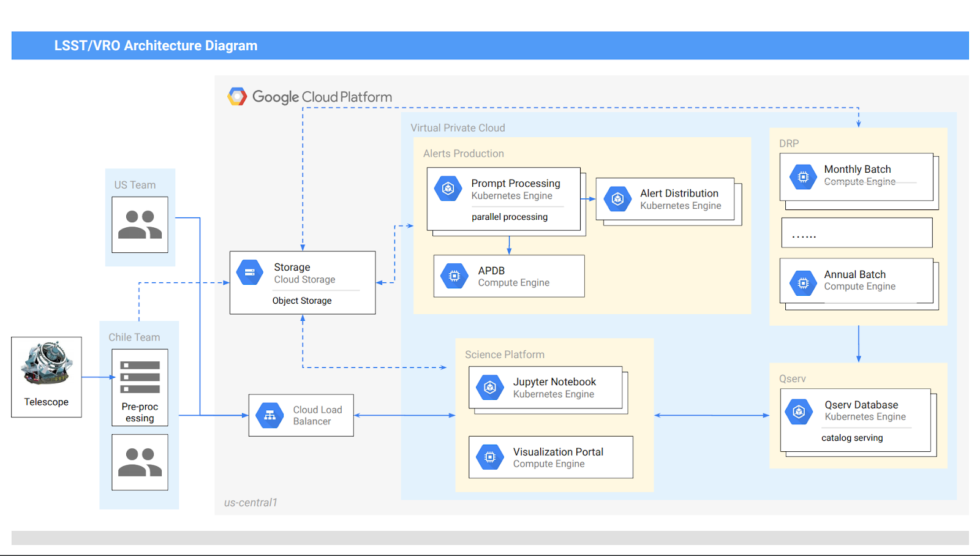Click the Monthly Batch Compute Engine icon
Image resolution: width=980 pixels, height=556 pixels.
tap(803, 177)
